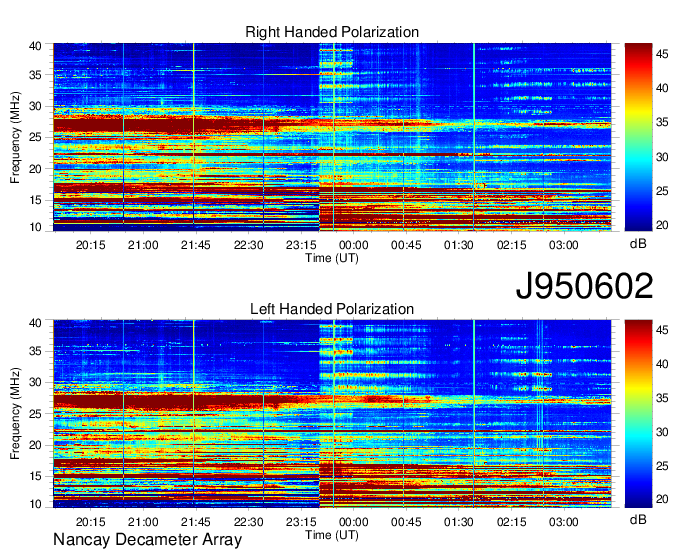Click the 15 MHz tick of Left Handed plot
This screenshot has height=552, width=680.
pyautogui.click(x=35, y=477)
